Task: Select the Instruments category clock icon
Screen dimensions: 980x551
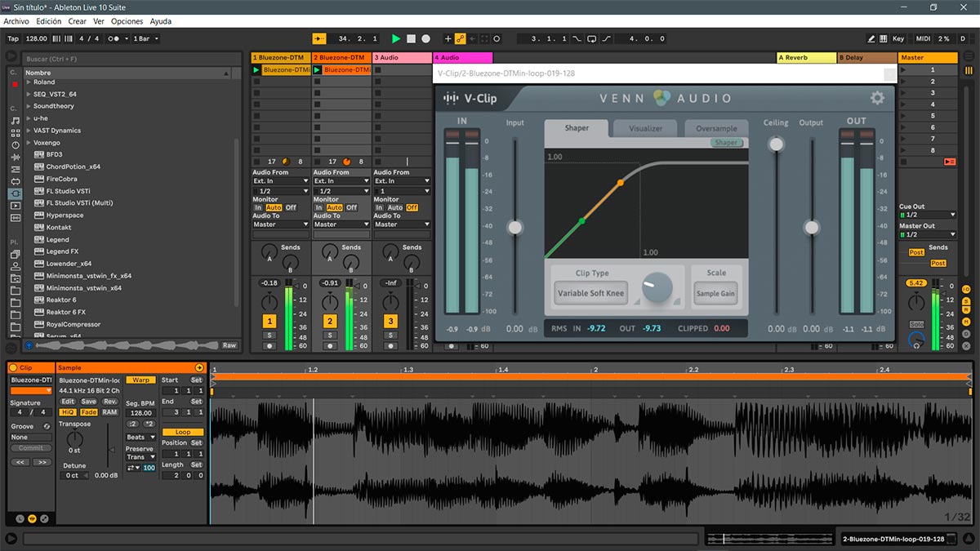Action: 15,144
